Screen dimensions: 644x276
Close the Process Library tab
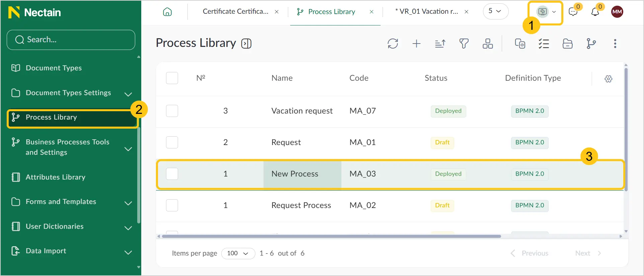pyautogui.click(x=372, y=12)
